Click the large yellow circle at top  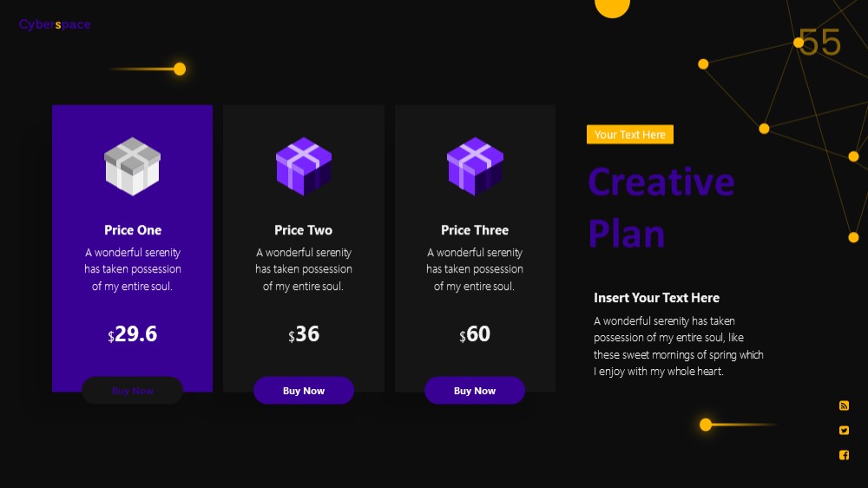pyautogui.click(x=612, y=7)
